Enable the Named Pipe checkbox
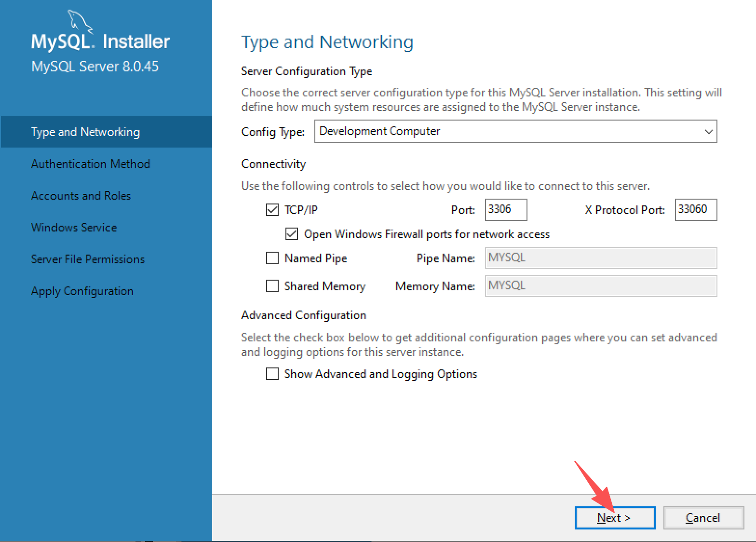Viewport: 756px width, 542px height. click(272, 258)
